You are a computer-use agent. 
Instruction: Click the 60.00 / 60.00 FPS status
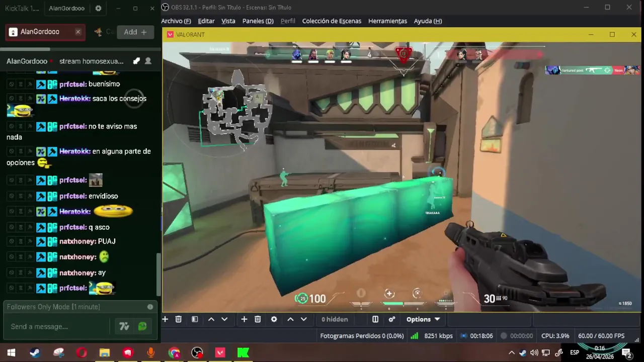pyautogui.click(x=601, y=336)
